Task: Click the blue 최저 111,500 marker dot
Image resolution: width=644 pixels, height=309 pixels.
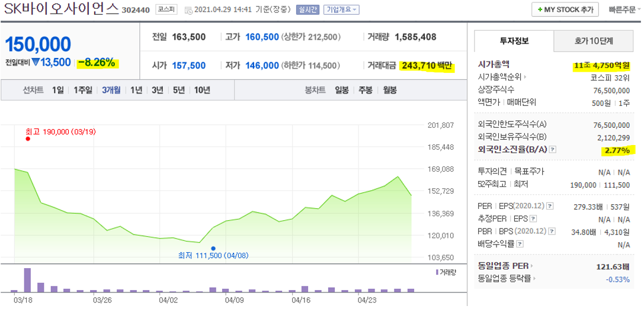Action: coord(213,248)
